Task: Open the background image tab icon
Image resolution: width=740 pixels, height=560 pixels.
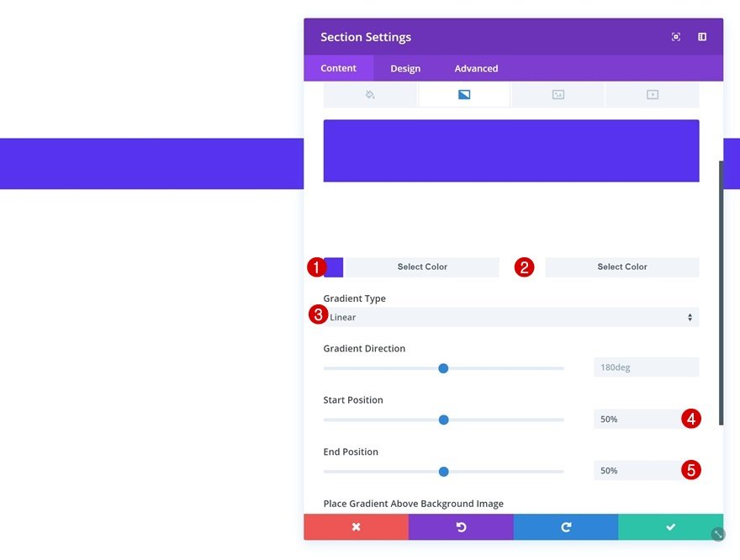Action: coord(558,95)
